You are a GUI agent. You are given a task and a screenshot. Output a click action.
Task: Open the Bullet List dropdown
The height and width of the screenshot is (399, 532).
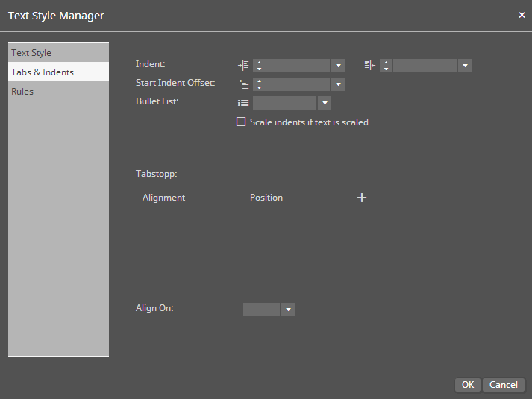tap(325, 103)
